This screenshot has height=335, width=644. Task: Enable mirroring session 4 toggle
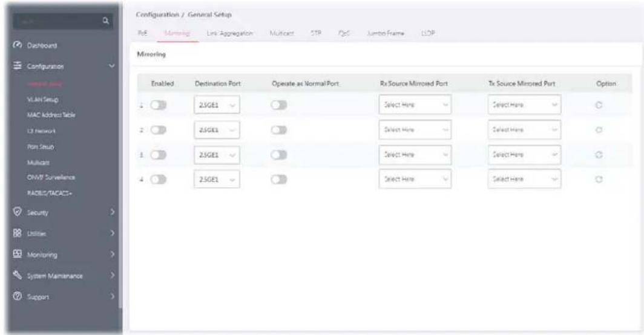point(159,180)
